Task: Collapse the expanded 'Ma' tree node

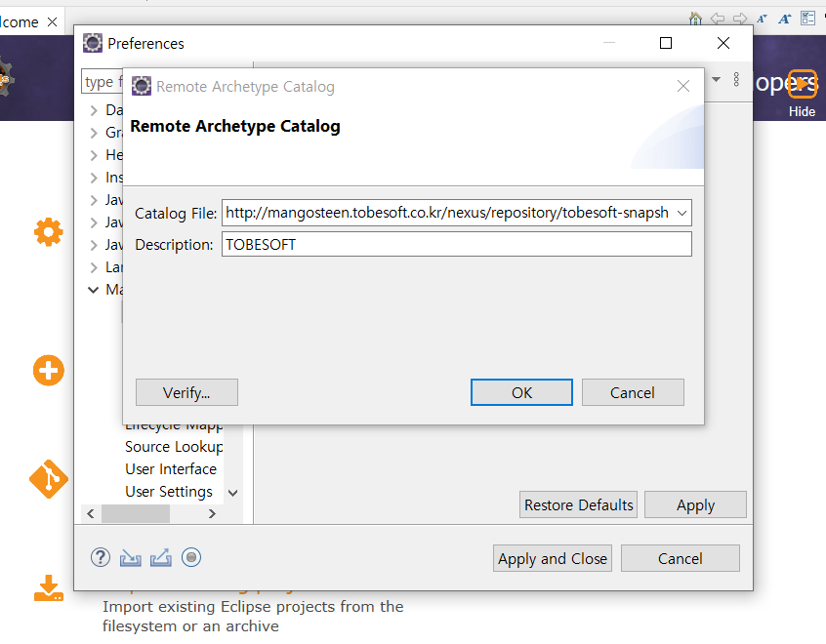Action: pyautogui.click(x=93, y=290)
